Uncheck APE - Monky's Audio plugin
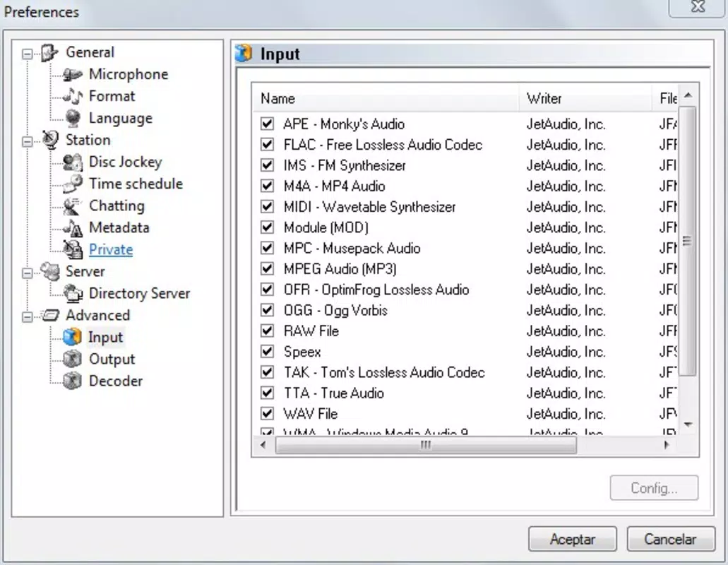The height and width of the screenshot is (565, 728). tap(267, 124)
